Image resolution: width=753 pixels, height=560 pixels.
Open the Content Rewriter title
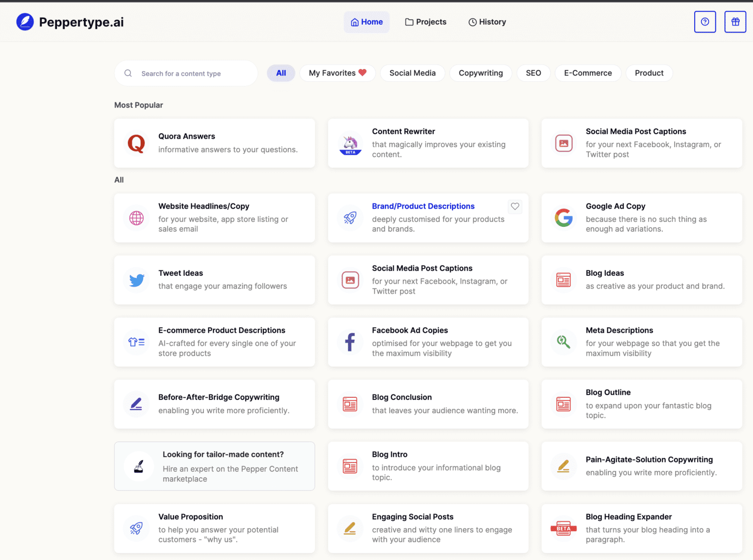[x=403, y=131]
